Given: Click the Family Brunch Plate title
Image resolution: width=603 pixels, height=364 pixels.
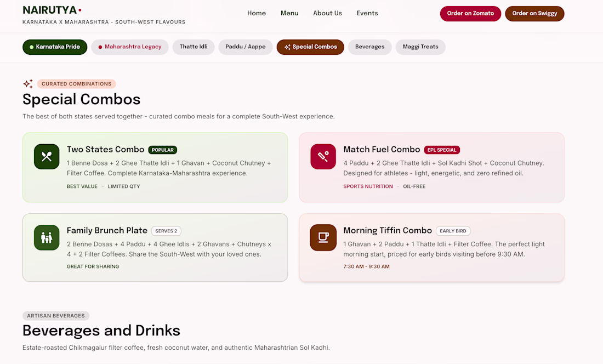Looking at the screenshot, I should pyautogui.click(x=107, y=231).
